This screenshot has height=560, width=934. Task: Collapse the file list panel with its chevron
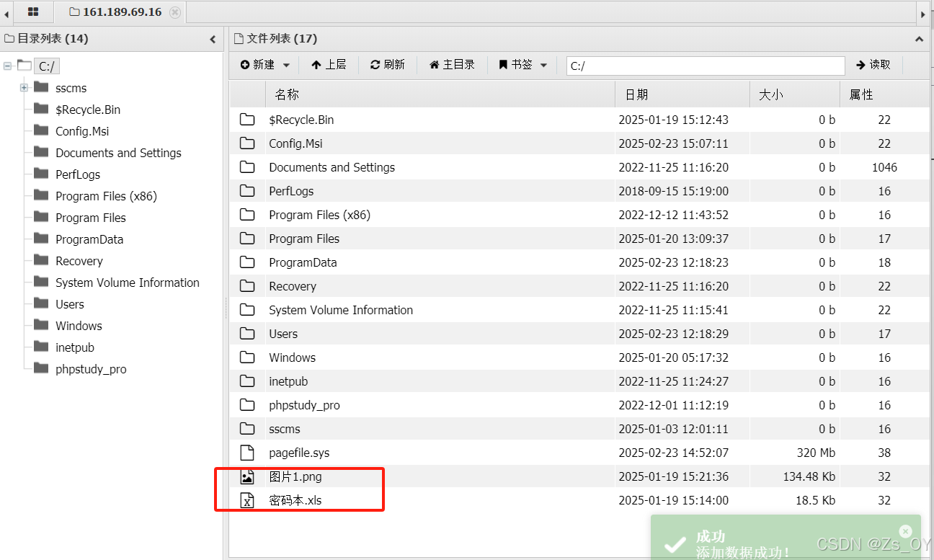coord(919,39)
